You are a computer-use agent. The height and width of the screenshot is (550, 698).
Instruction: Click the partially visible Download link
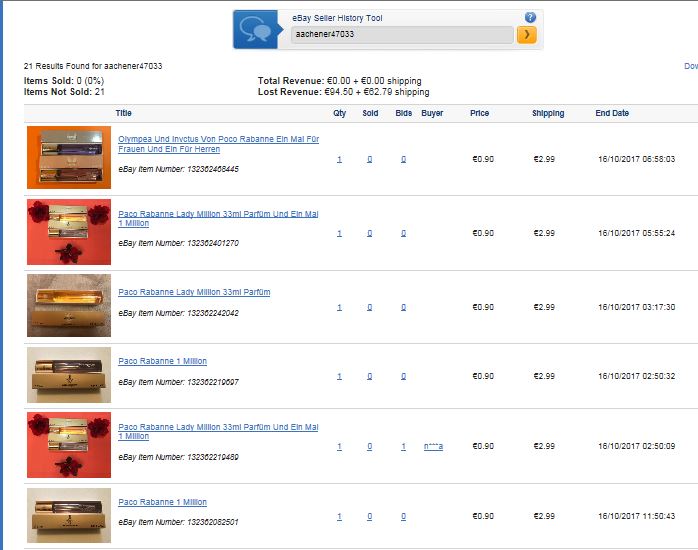690,66
